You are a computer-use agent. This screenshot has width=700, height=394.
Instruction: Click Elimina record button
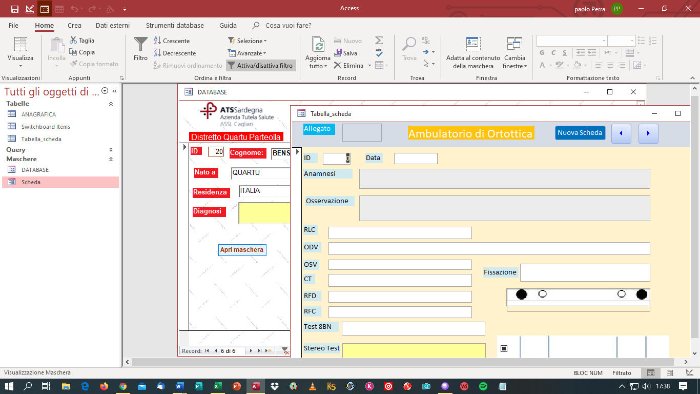tap(349, 66)
